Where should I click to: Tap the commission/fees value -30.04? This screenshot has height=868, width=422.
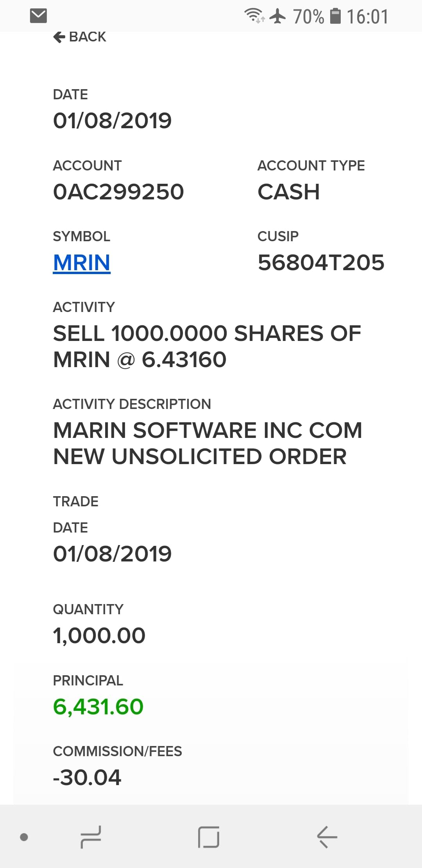coord(87,777)
